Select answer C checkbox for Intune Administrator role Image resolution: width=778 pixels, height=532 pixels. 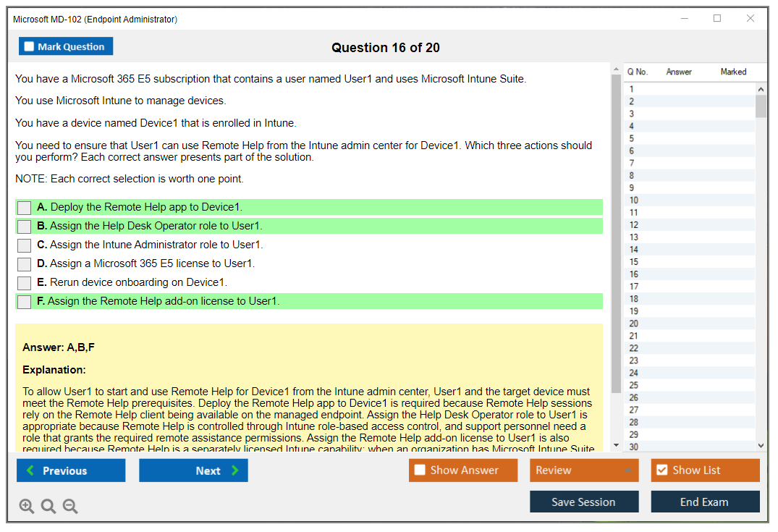coord(24,245)
